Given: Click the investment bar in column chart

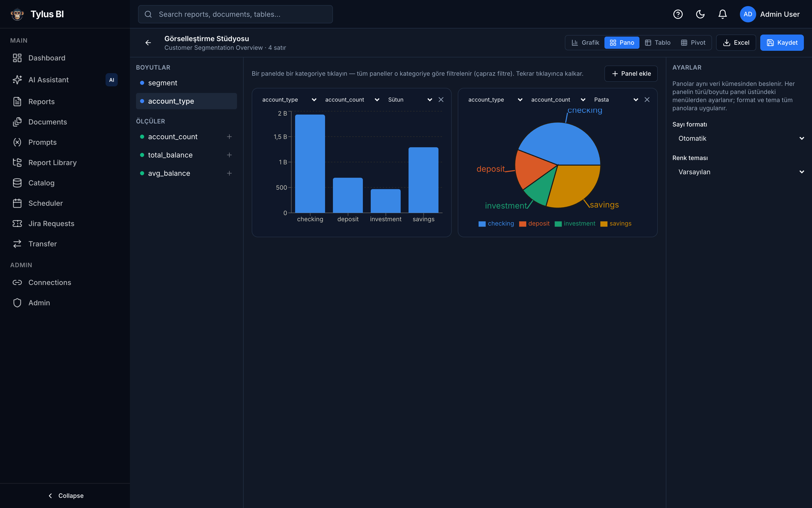Looking at the screenshot, I should coord(385,201).
